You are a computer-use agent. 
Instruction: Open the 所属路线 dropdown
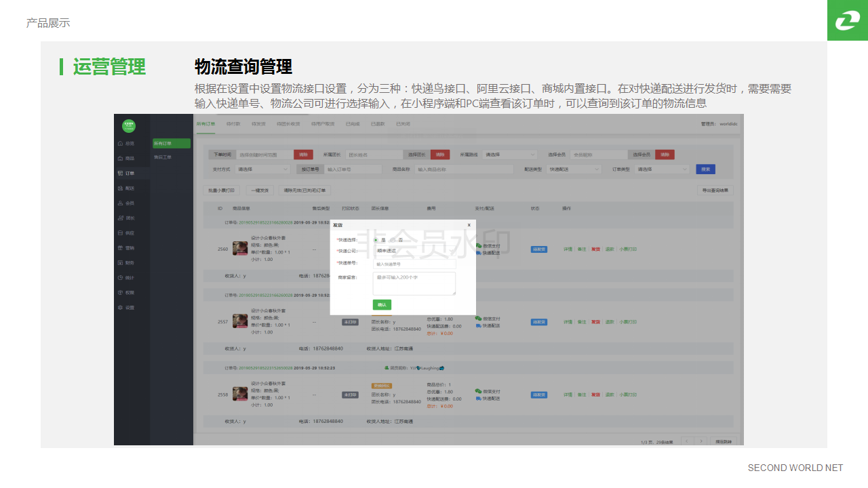[510, 155]
